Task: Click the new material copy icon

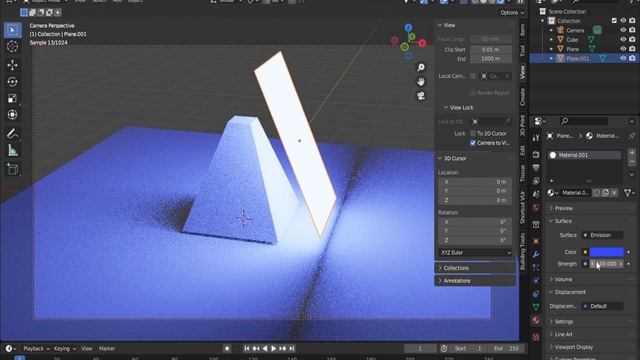Action: coord(605,193)
